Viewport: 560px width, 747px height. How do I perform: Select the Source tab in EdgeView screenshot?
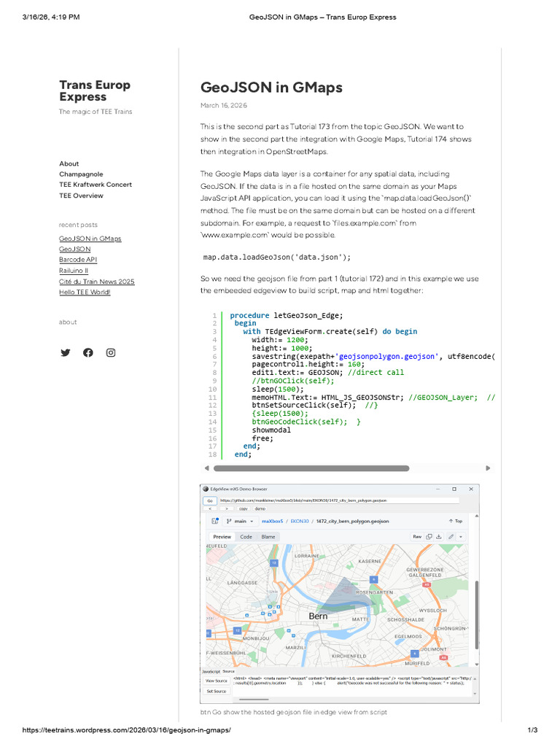pos(228,671)
